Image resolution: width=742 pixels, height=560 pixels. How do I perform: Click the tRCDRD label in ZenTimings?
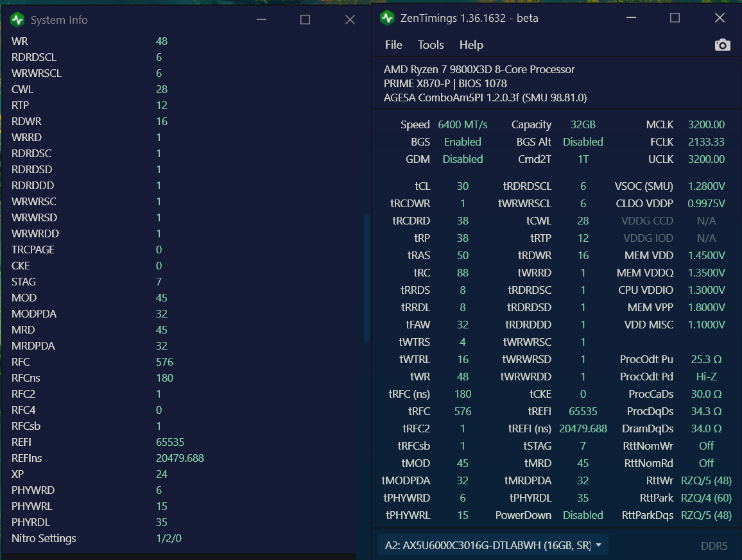(x=411, y=221)
